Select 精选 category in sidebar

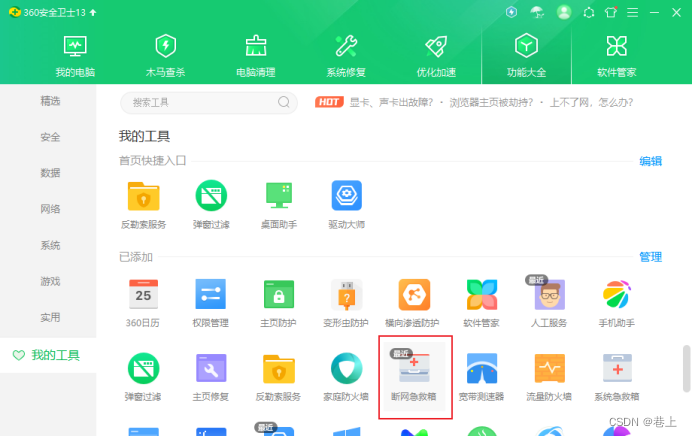[50, 101]
